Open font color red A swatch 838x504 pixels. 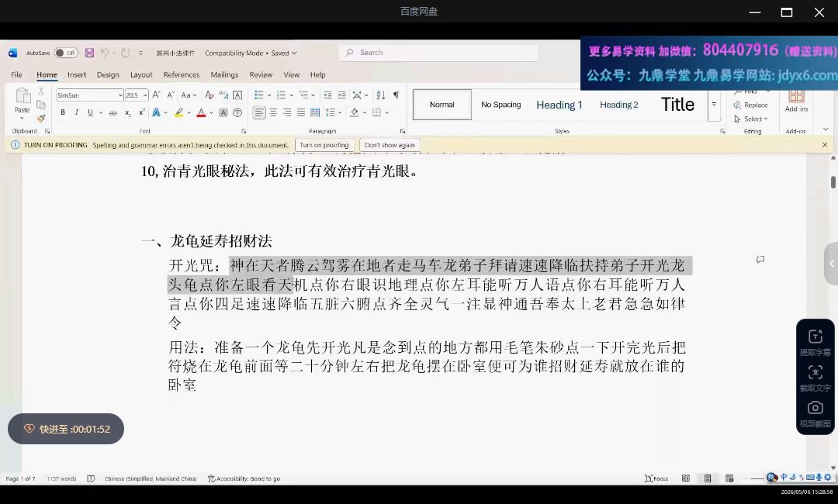(201, 112)
